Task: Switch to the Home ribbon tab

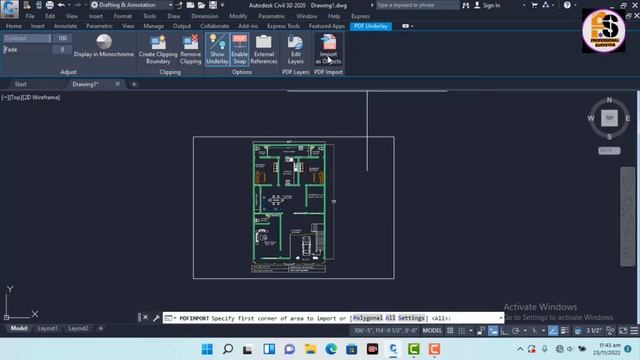Action: coord(14,26)
